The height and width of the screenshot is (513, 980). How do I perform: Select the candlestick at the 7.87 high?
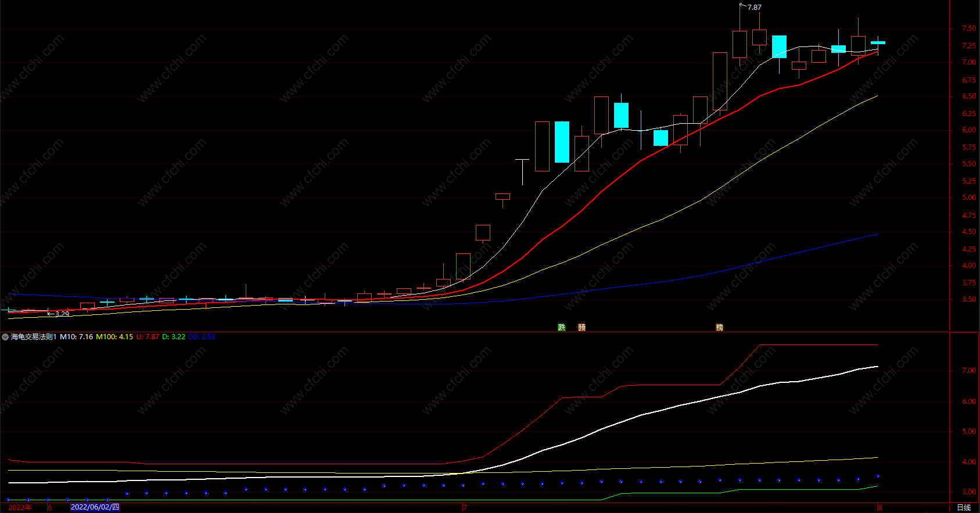pyautogui.click(x=740, y=44)
